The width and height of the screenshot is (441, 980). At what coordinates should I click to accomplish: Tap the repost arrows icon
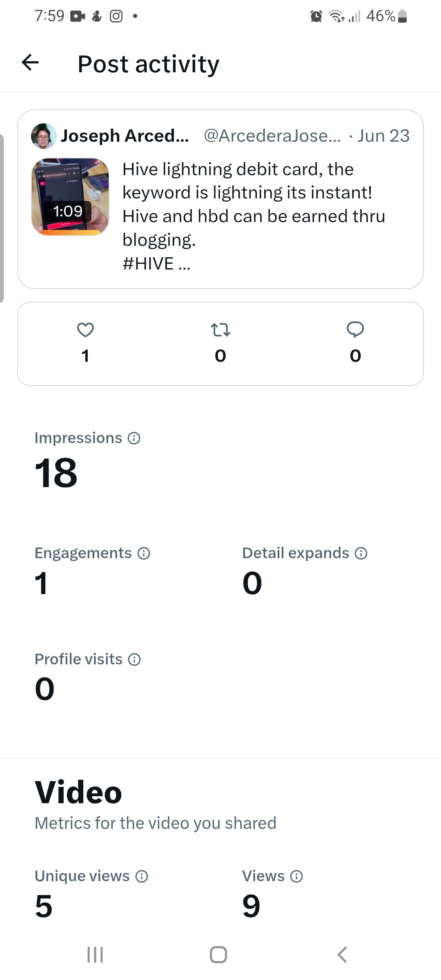pyautogui.click(x=220, y=330)
